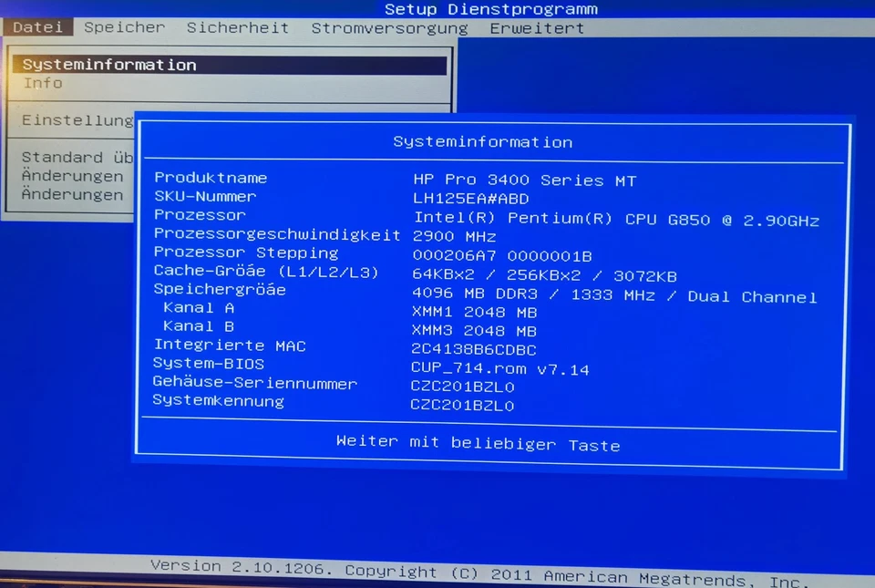Select the Standard über entry
Image resolution: width=875 pixels, height=588 pixels.
coord(76,157)
